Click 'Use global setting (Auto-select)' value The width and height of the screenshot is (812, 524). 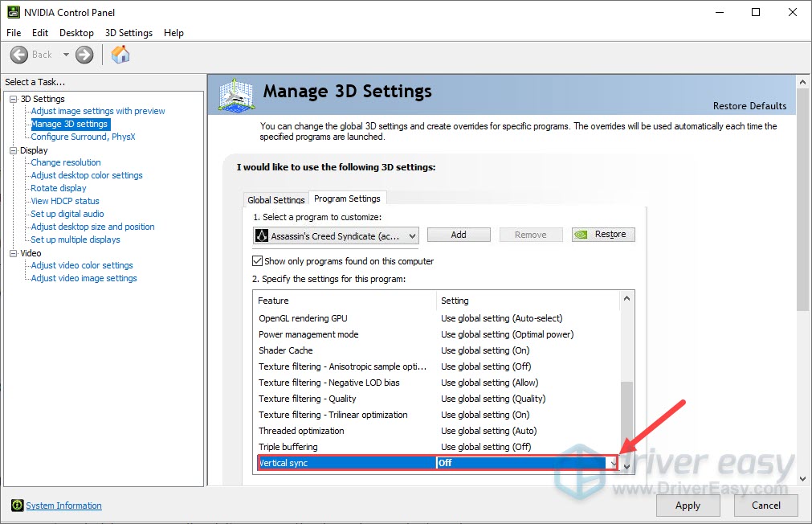(501, 318)
